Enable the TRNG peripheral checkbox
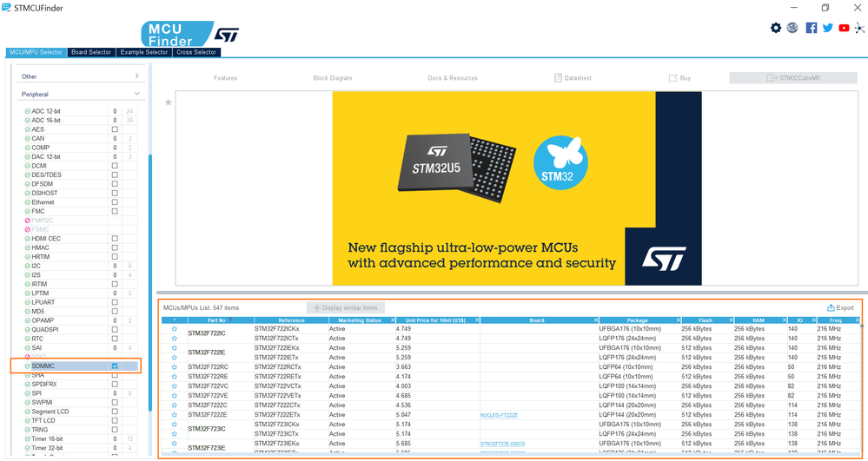This screenshot has width=868, height=461. (115, 430)
